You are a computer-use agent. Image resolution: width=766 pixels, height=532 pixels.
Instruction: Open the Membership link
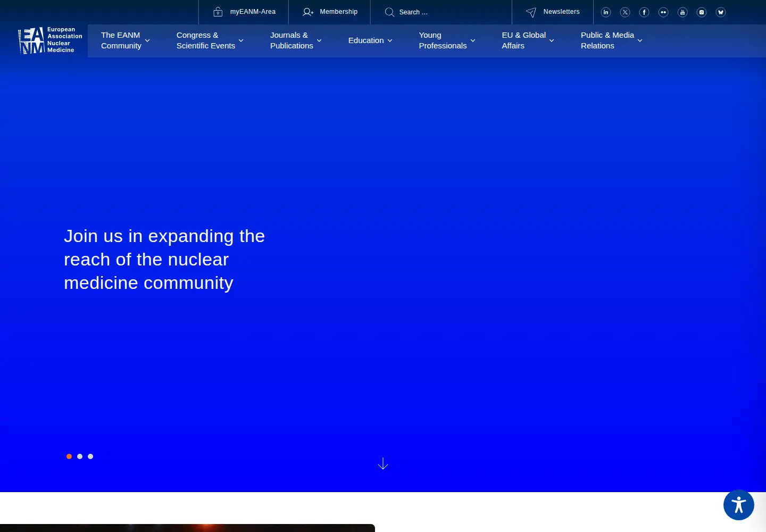point(339,12)
